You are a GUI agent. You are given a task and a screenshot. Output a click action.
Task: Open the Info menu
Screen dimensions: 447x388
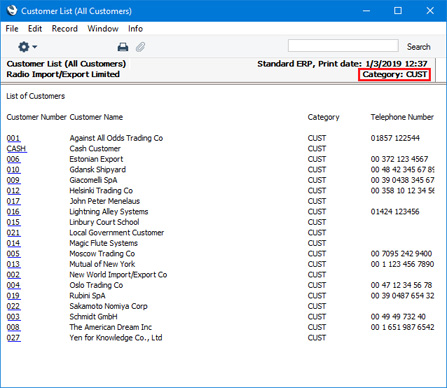pos(135,29)
